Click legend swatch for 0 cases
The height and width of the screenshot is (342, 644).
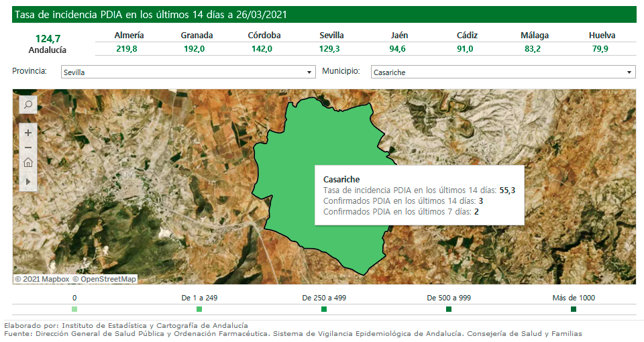pos(74,309)
